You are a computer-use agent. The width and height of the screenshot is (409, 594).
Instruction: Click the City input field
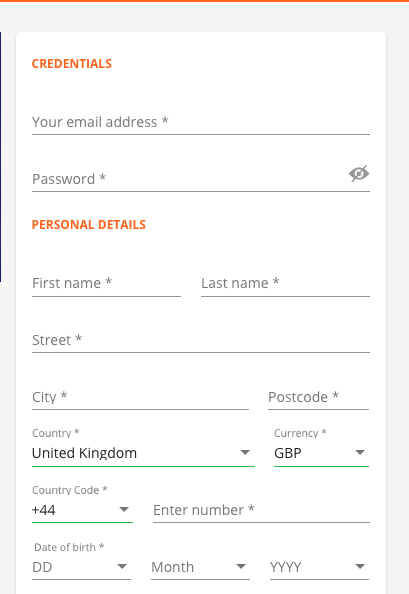140,397
